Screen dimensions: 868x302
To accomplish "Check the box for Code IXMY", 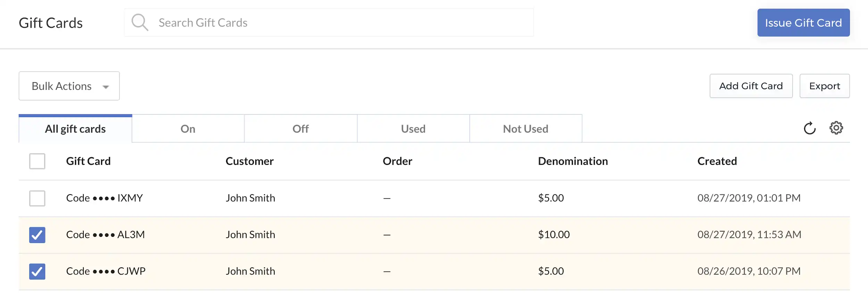I will point(37,198).
